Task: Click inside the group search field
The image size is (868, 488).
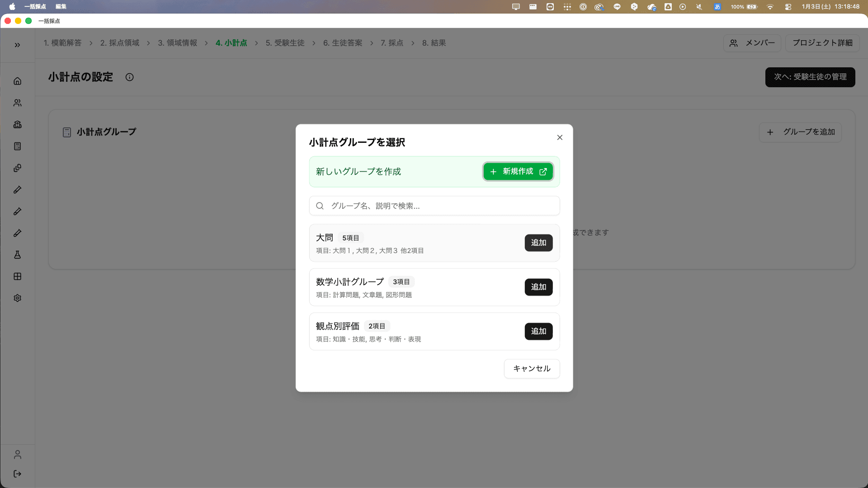Action: pos(434,206)
